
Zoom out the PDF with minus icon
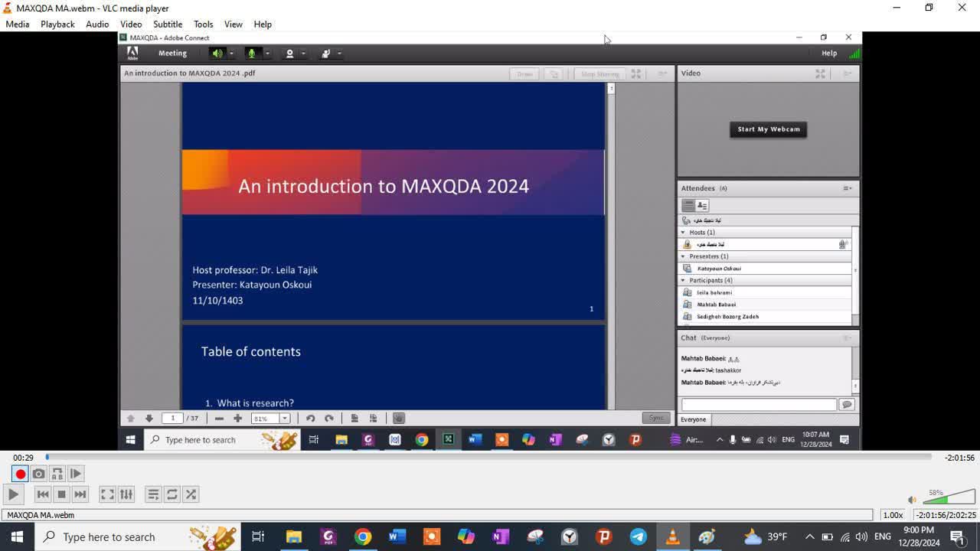tap(219, 419)
